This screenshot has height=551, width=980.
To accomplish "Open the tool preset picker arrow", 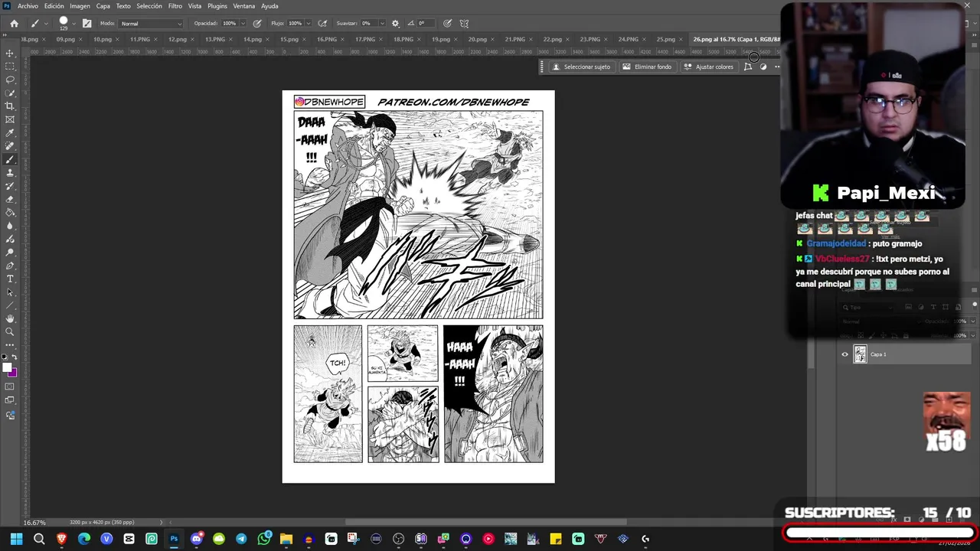I will [x=46, y=24].
